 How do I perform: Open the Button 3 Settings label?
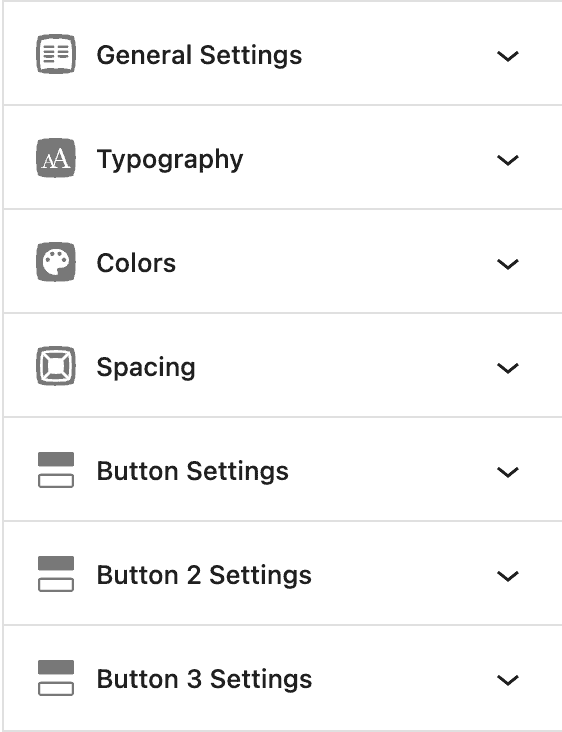[204, 679]
